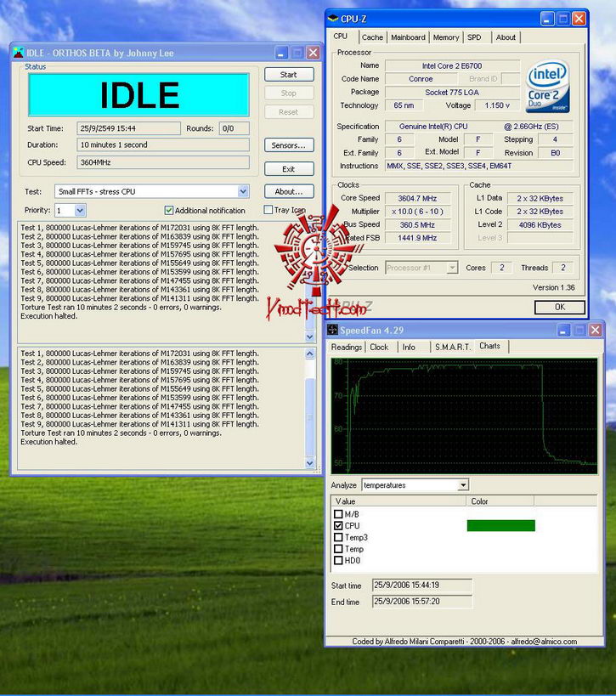The image size is (616, 696).
Task: Enable the Tray Icon checkbox
Action: point(268,210)
